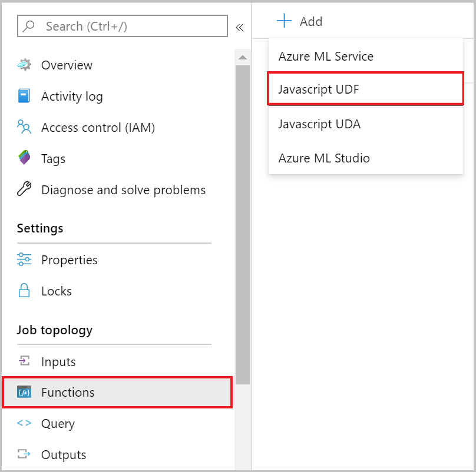The width and height of the screenshot is (476, 472).
Task: Click the + Add button
Action: [x=298, y=21]
